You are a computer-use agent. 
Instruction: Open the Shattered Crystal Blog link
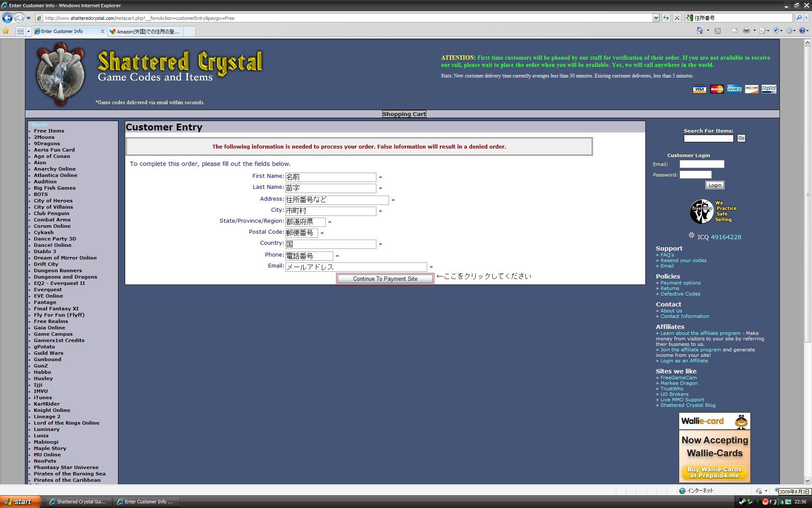[688, 405]
